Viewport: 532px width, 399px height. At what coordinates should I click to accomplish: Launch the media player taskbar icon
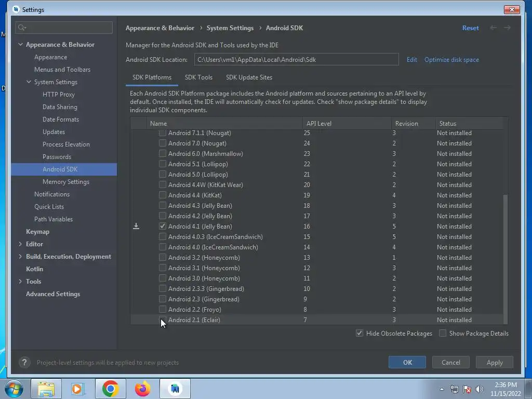tap(78, 389)
